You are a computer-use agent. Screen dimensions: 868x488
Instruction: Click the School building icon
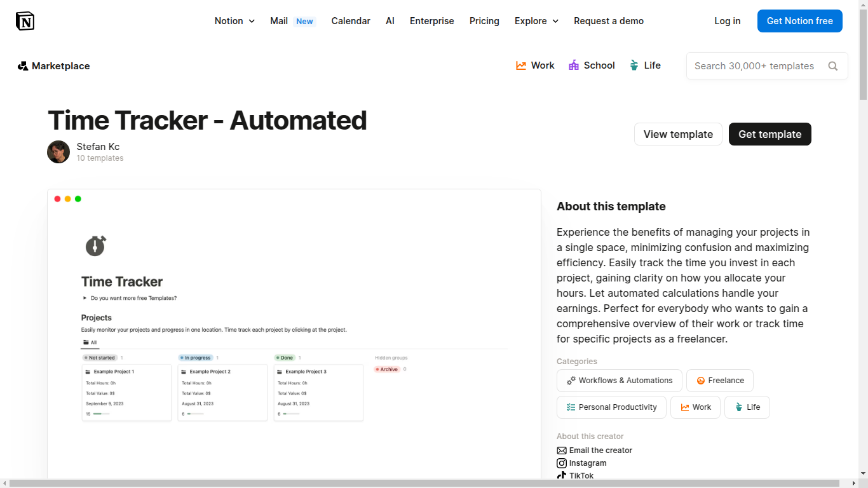pos(574,65)
